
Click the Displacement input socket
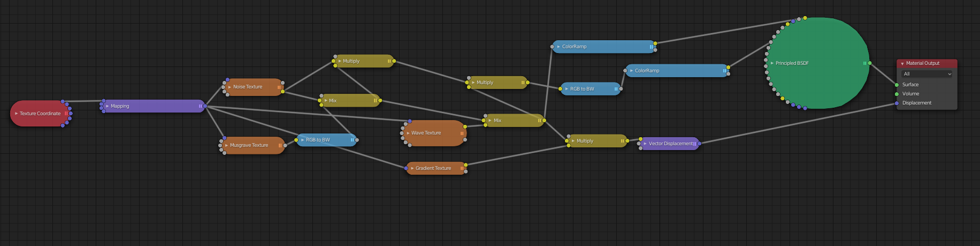coord(897,103)
